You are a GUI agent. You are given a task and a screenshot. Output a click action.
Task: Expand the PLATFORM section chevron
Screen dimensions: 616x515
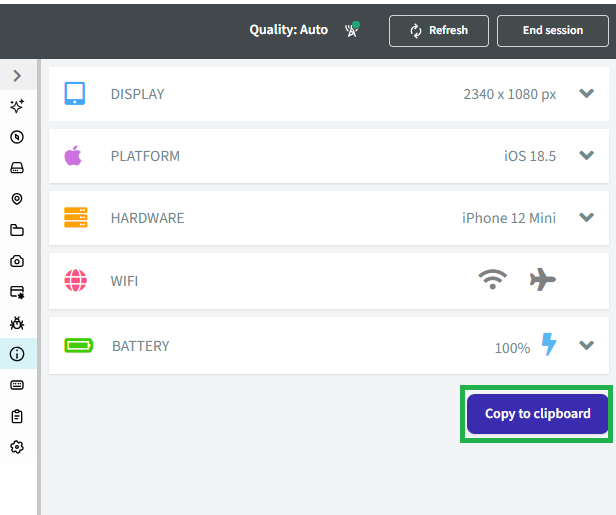(587, 156)
